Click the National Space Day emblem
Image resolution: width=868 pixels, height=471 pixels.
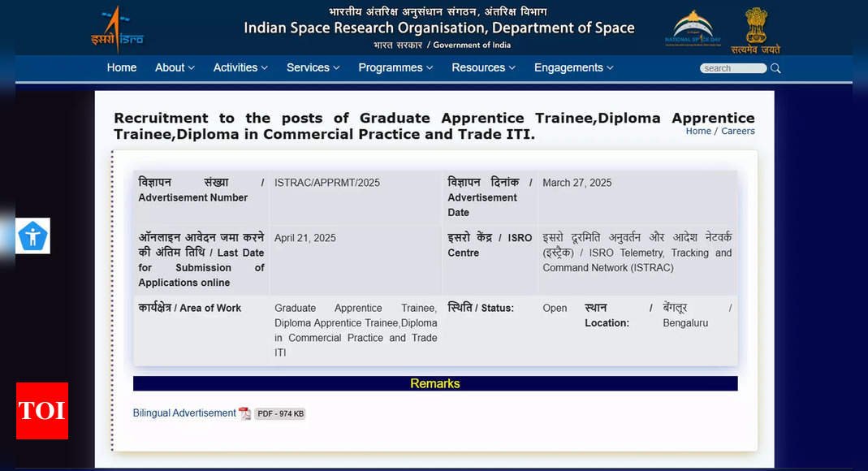click(693, 28)
